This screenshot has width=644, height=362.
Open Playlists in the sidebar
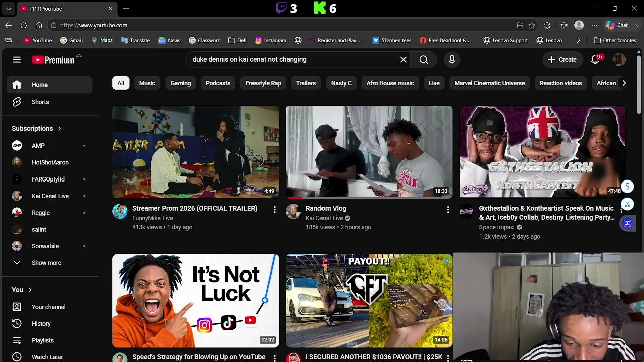pyautogui.click(x=49, y=340)
